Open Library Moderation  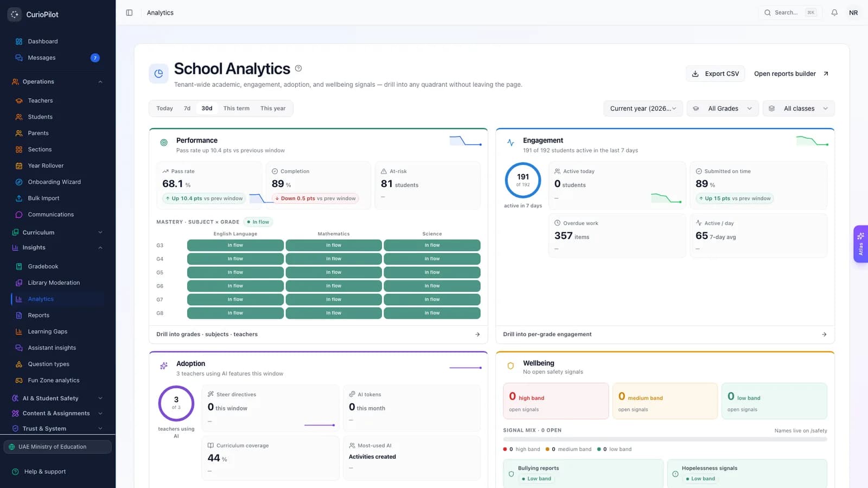coord(58,282)
